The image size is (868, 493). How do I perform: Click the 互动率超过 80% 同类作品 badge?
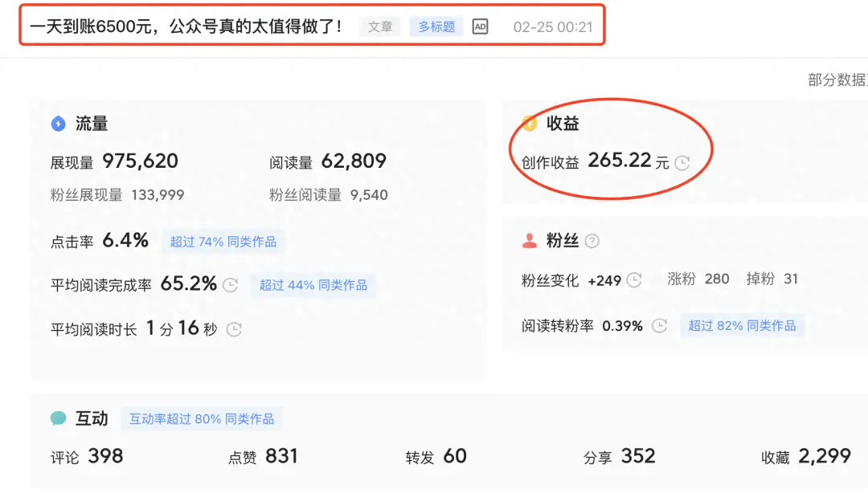pos(202,419)
